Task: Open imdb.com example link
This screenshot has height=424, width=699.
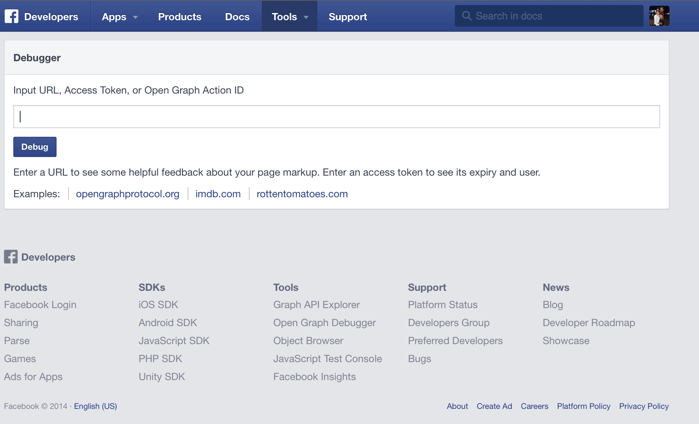Action: (218, 194)
